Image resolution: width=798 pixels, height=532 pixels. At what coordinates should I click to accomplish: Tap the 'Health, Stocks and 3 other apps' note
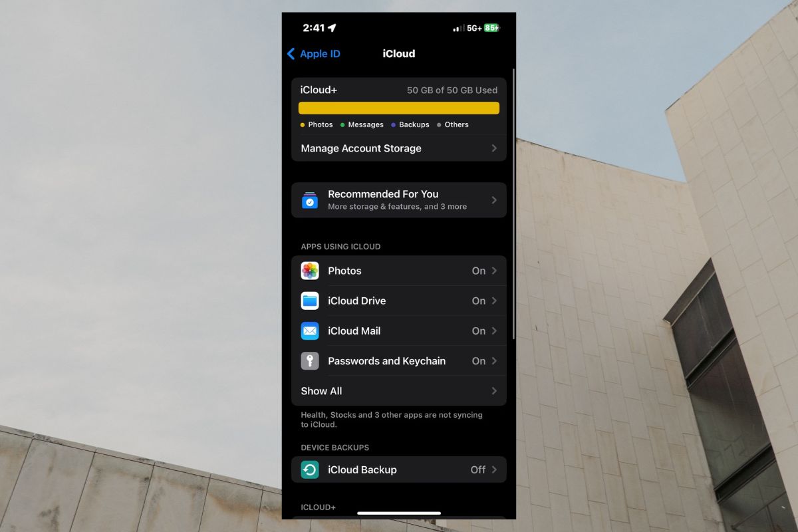pos(392,420)
